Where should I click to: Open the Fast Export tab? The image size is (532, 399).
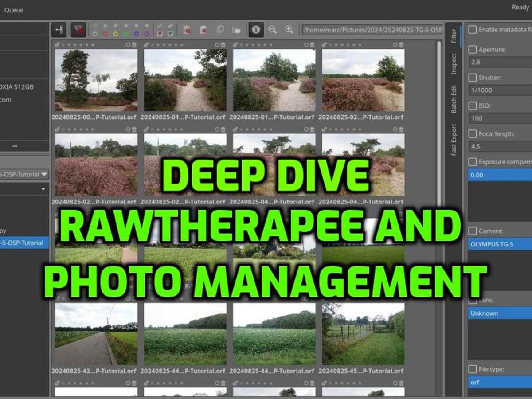[454, 139]
